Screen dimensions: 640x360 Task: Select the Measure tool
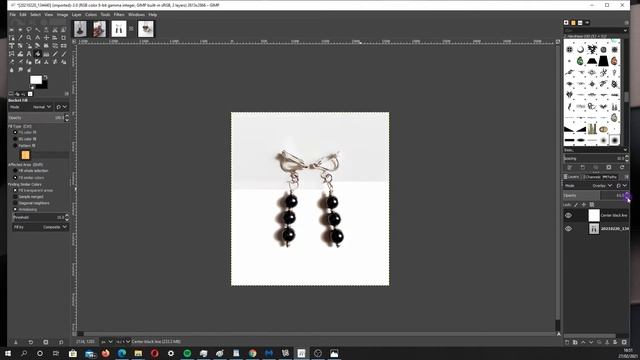38,38
